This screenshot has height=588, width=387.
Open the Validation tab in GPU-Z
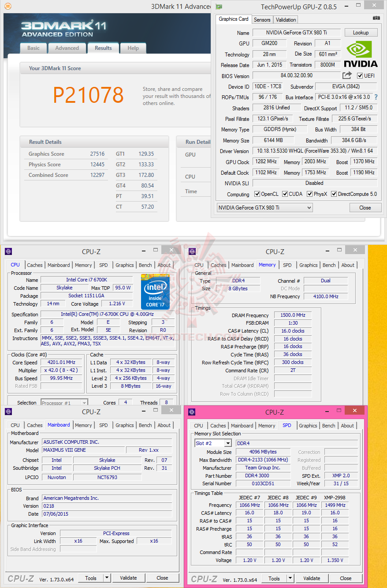click(286, 20)
